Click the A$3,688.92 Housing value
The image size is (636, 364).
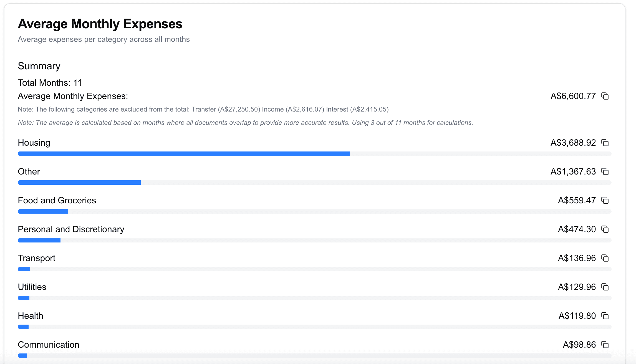click(573, 143)
